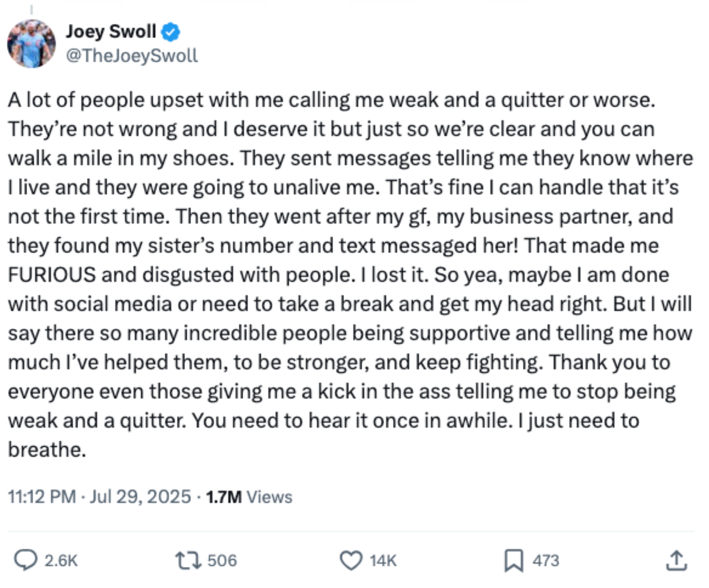Click the word FURIOUS in the tweet
The image size is (709, 588).
point(52,275)
